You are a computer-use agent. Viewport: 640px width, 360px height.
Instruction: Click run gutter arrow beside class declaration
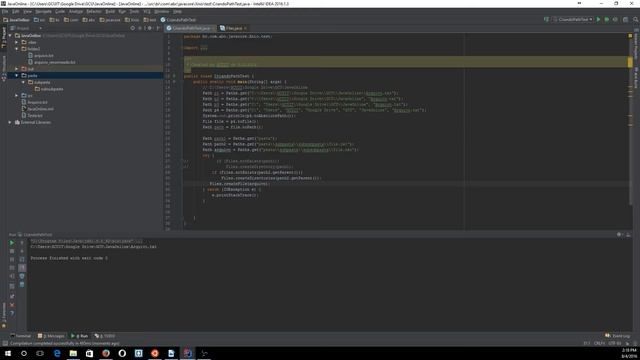point(174,76)
